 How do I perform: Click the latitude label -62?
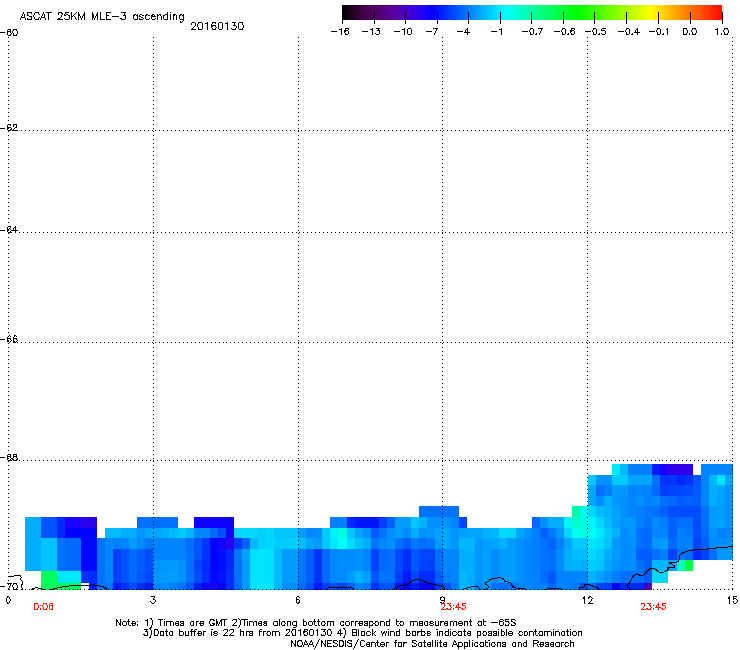coord(9,128)
